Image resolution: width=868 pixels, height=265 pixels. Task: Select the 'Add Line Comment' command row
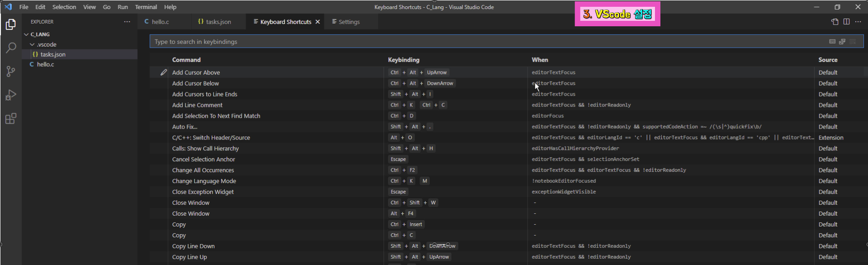(509, 105)
